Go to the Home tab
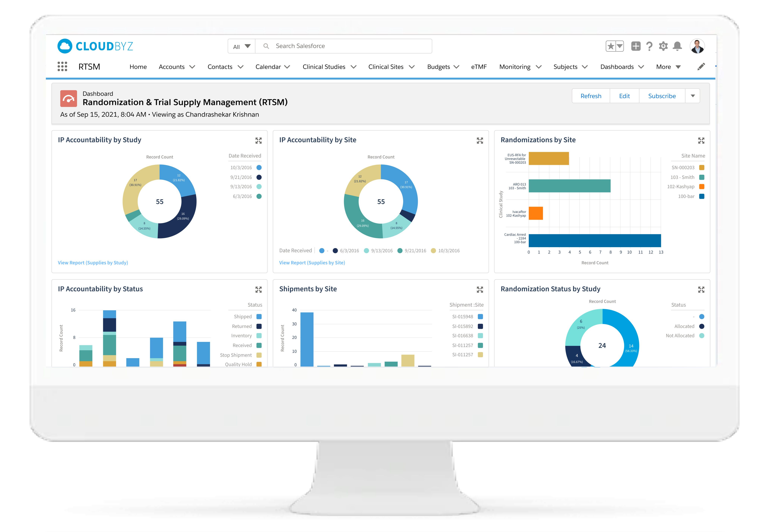769x532 pixels. pyautogui.click(x=138, y=67)
